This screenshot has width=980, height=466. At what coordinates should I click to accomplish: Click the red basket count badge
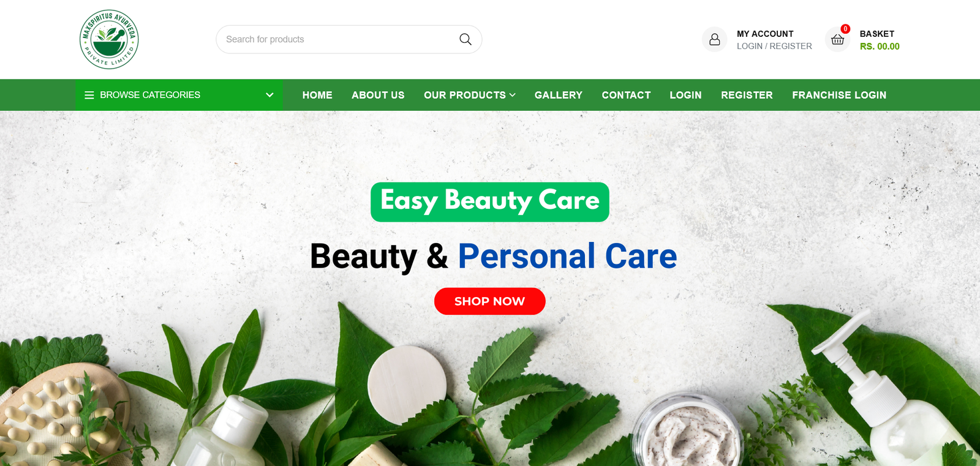click(845, 29)
